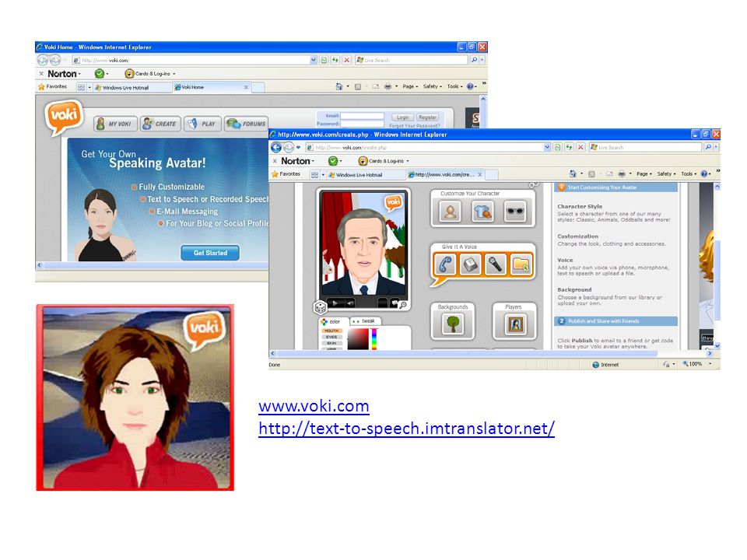This screenshot has width=747, height=560.
Task: Click the print icon in create.php command bar
Action: (x=622, y=173)
